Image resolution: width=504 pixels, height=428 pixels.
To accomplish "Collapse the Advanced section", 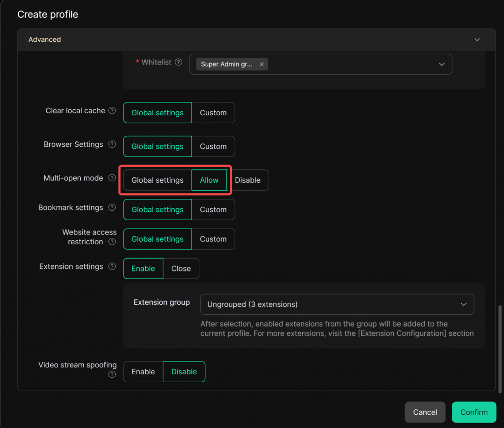I will 476,39.
